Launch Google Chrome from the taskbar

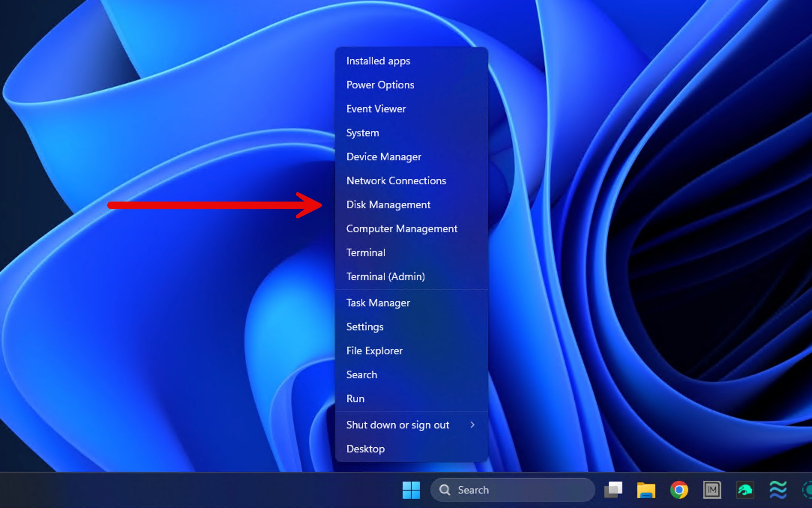[679, 490]
